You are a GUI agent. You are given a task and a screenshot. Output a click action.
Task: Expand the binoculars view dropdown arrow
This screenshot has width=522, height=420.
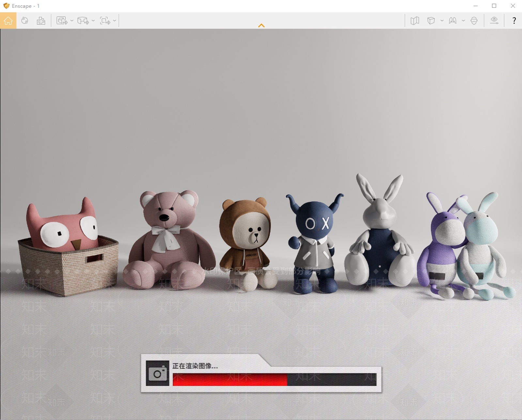463,21
